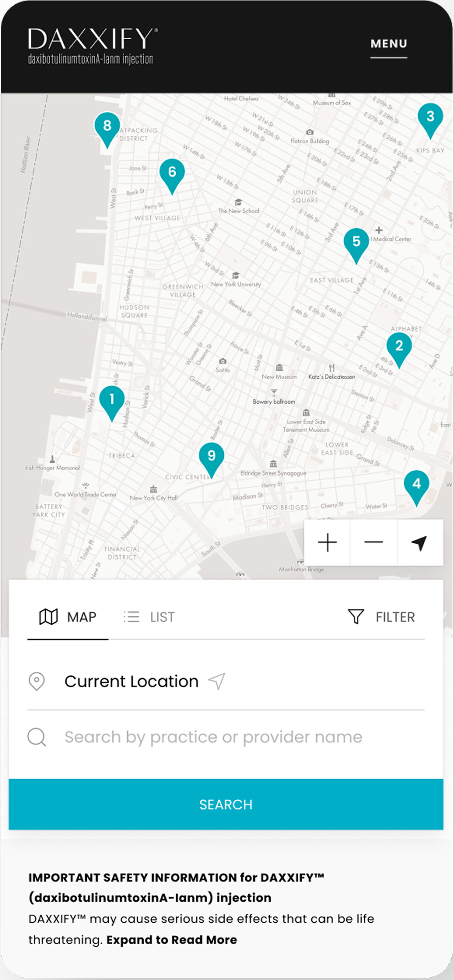454x980 pixels.
Task: Click the funnel filter icon
Action: [x=356, y=617]
